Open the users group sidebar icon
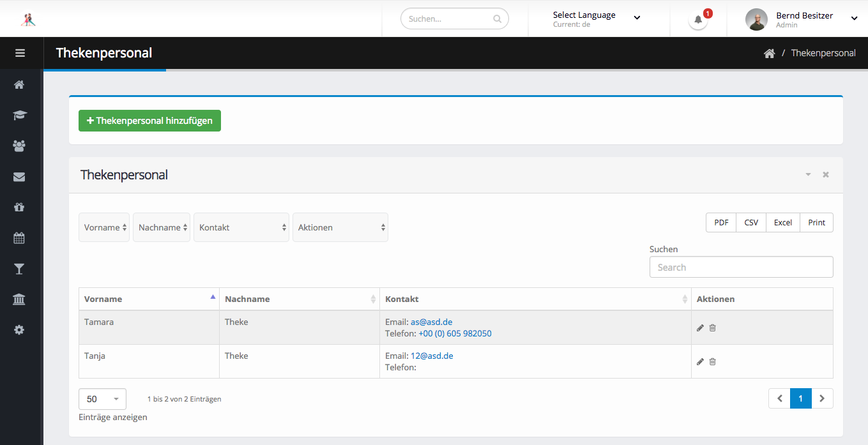Viewport: 868px width, 445px height. click(19, 146)
